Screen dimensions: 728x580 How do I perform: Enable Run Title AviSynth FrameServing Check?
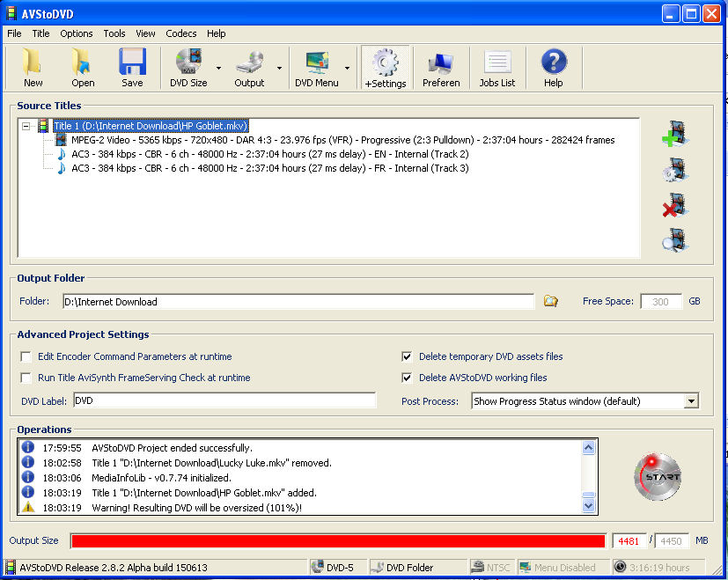coord(26,378)
